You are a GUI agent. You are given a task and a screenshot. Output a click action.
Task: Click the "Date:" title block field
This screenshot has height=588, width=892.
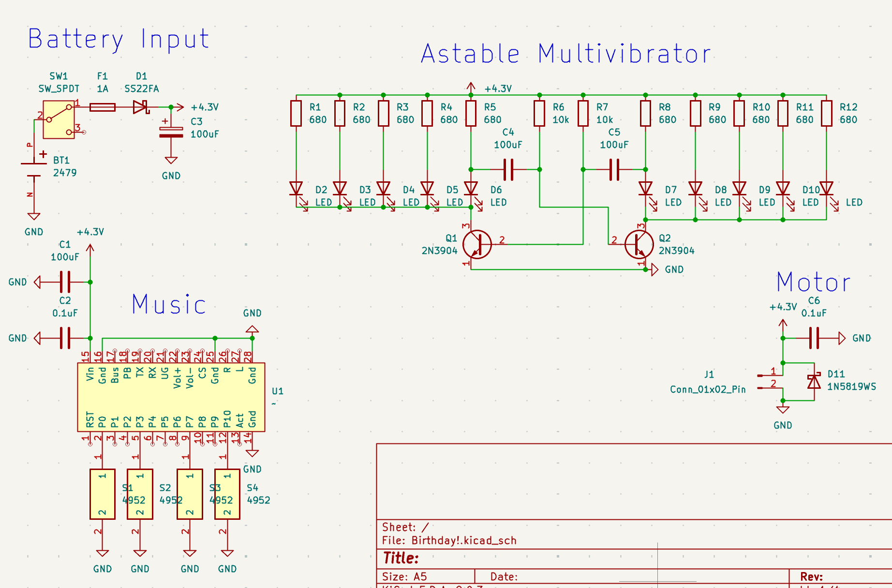click(x=504, y=576)
